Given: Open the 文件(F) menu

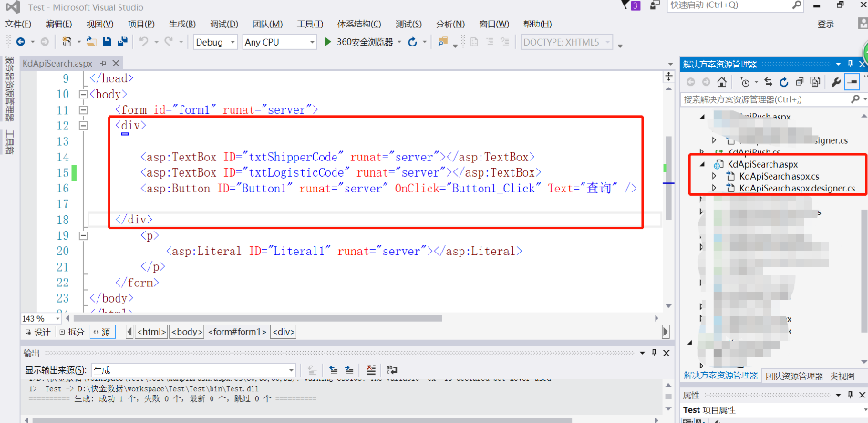Looking at the screenshot, I should tap(17, 25).
